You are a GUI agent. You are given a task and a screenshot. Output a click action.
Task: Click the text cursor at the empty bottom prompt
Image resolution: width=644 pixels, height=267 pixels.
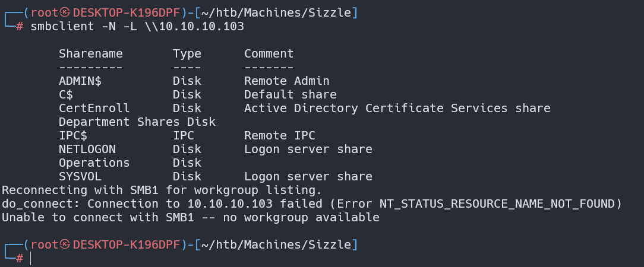pos(30,258)
